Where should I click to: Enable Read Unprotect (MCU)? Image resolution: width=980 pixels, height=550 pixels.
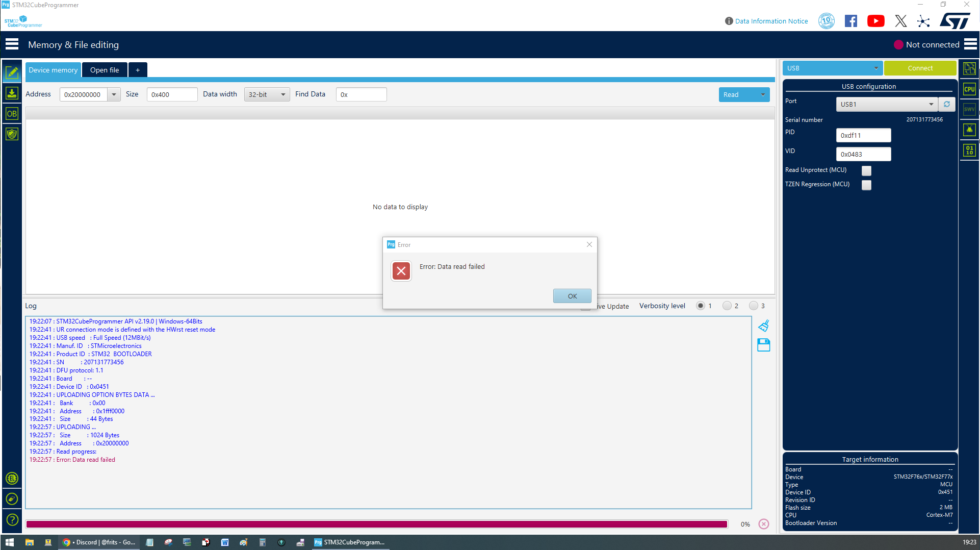866,170
